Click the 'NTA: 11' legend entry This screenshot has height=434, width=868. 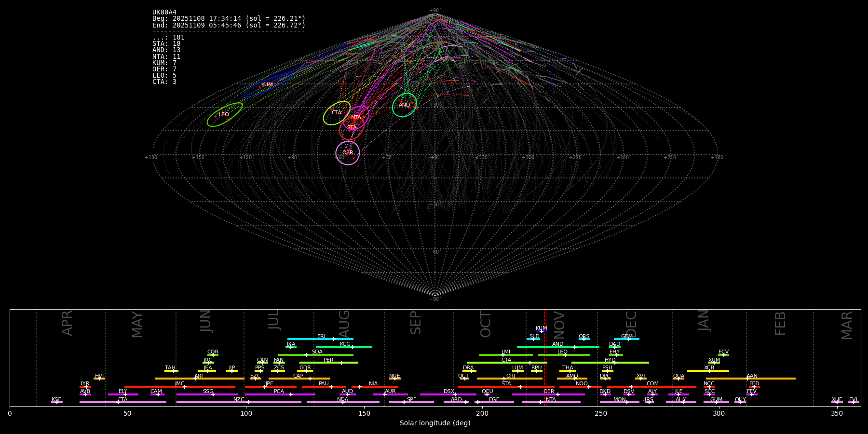[x=166, y=57]
